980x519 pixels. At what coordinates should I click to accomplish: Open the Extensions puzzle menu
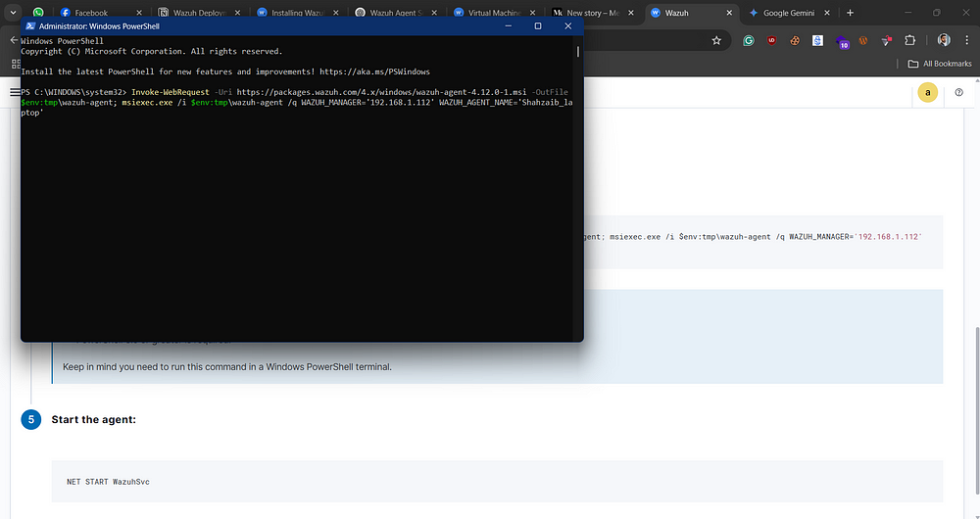tap(910, 40)
